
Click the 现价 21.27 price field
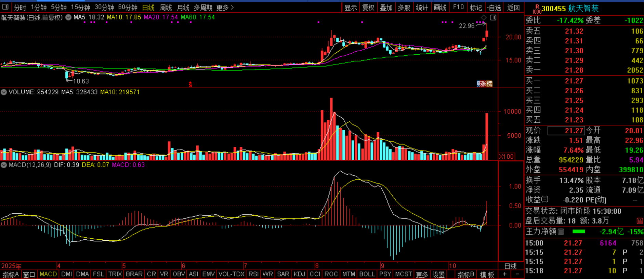[x=566, y=131]
